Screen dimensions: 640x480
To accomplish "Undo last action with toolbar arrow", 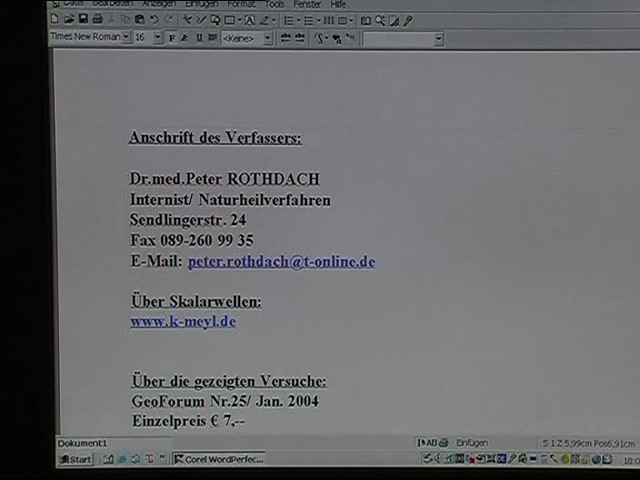I will pos(154,19).
